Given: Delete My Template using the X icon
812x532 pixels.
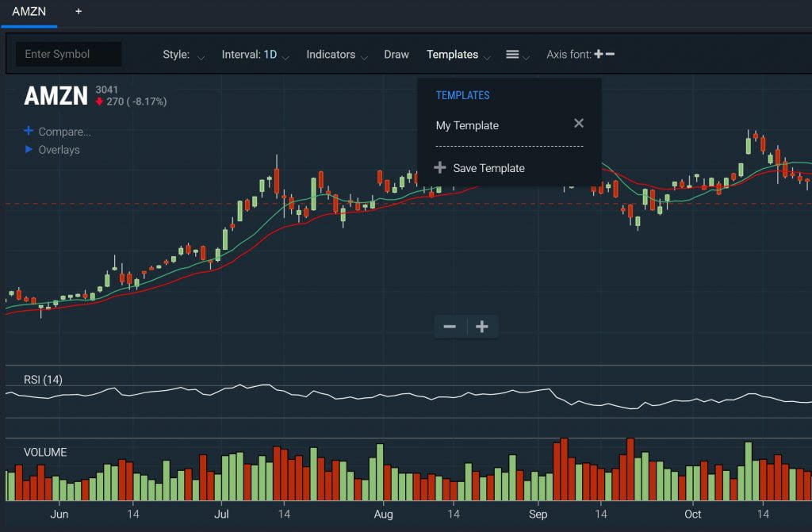Looking at the screenshot, I should tap(579, 123).
